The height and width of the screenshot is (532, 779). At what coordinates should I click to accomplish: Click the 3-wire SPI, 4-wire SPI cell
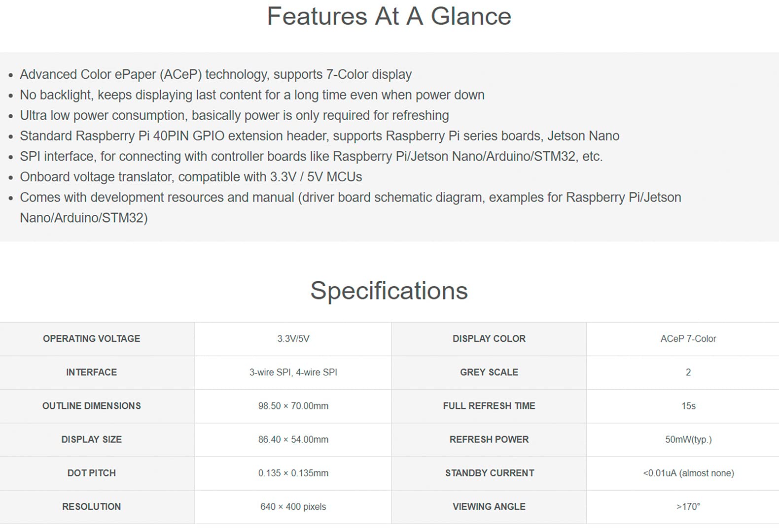point(293,372)
